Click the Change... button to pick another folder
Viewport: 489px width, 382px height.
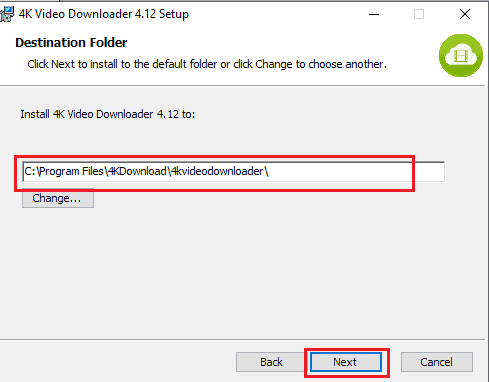pyautogui.click(x=58, y=198)
